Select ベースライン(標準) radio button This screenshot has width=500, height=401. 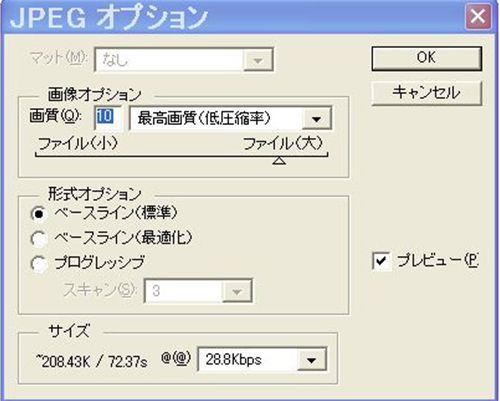pyautogui.click(x=39, y=214)
